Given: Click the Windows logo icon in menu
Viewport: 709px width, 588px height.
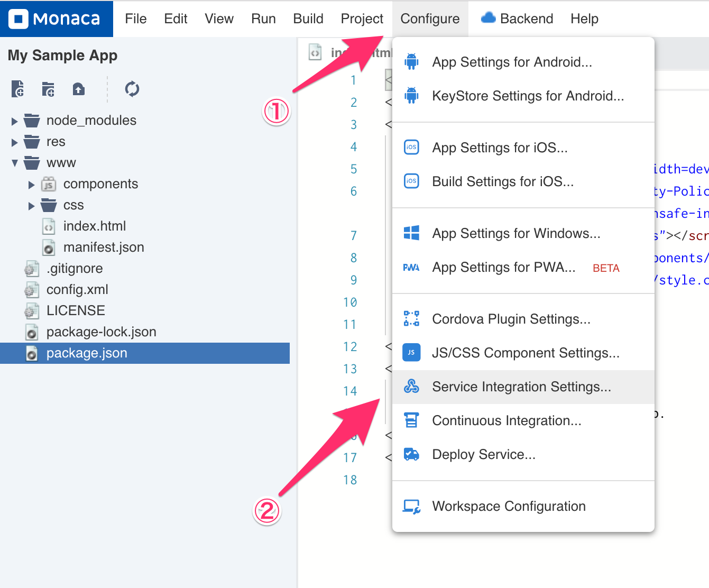Looking at the screenshot, I should pyautogui.click(x=411, y=233).
